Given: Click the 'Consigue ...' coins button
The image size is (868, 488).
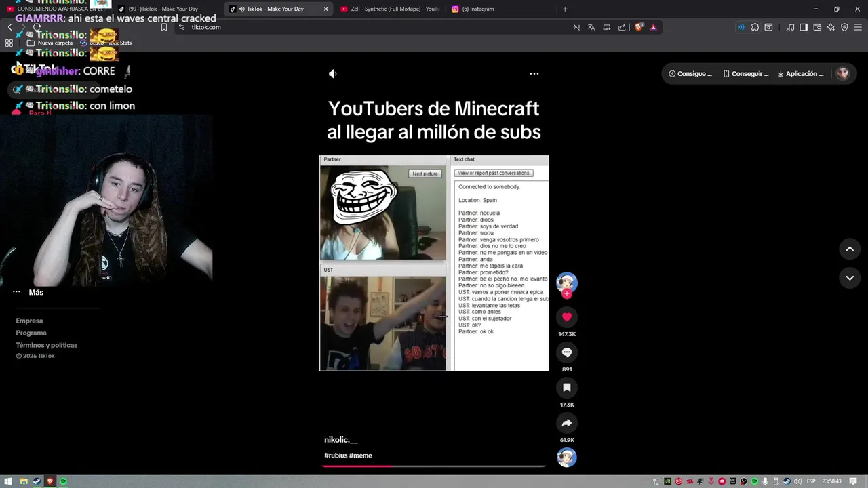Looking at the screenshot, I should point(690,74).
